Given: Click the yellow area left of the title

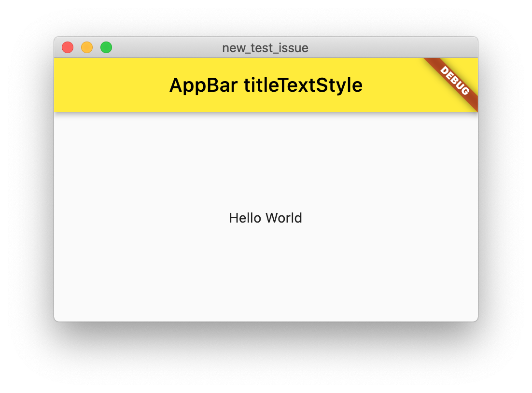Looking at the screenshot, I should coord(111,85).
